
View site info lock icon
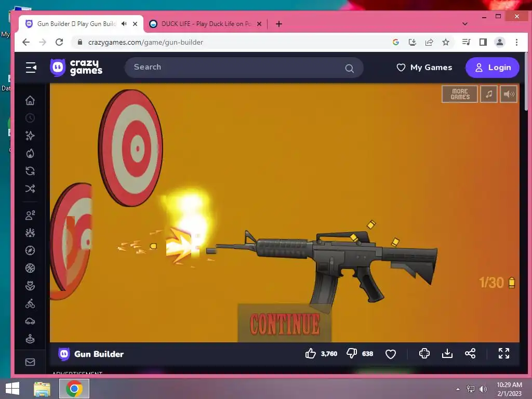click(x=80, y=42)
